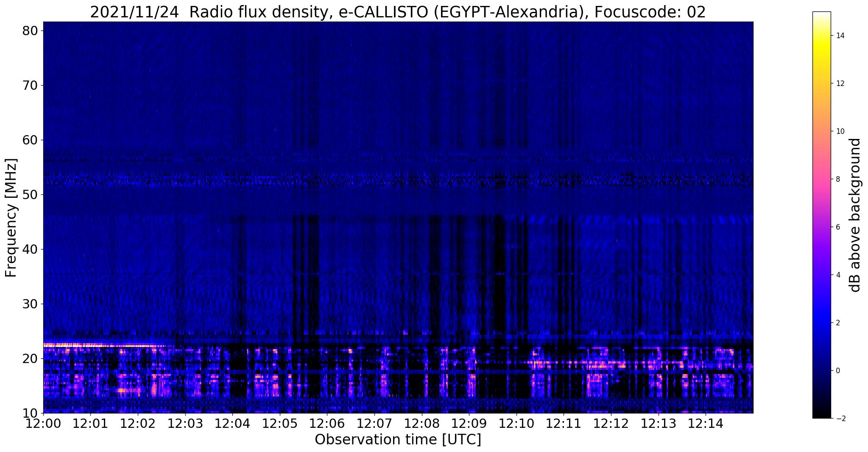Click the 12:07 time tick label
This screenshot has width=868, height=452.
click(374, 424)
